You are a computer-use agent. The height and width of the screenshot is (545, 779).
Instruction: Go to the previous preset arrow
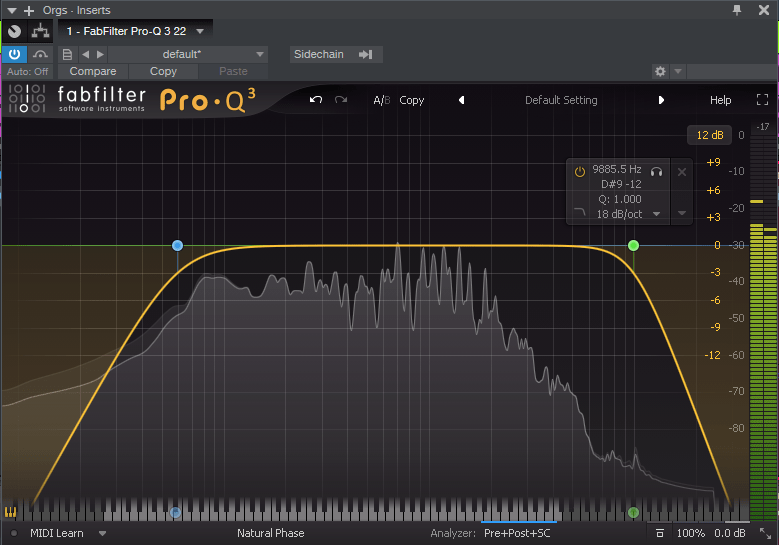click(461, 100)
